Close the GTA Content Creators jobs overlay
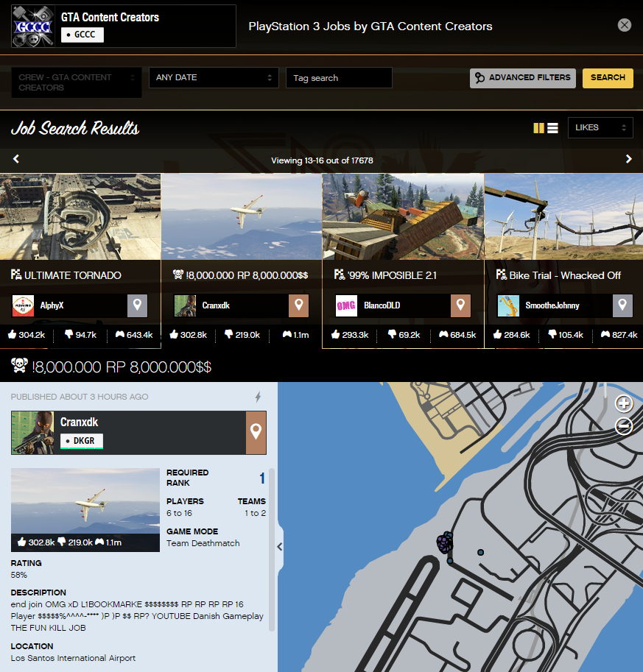This screenshot has height=672, width=643. [625, 25]
